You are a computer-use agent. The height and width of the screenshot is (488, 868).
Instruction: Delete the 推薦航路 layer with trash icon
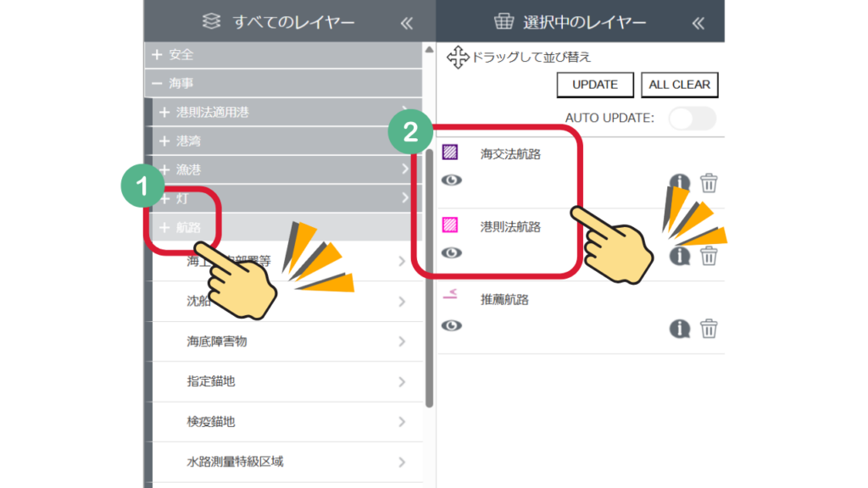709,328
